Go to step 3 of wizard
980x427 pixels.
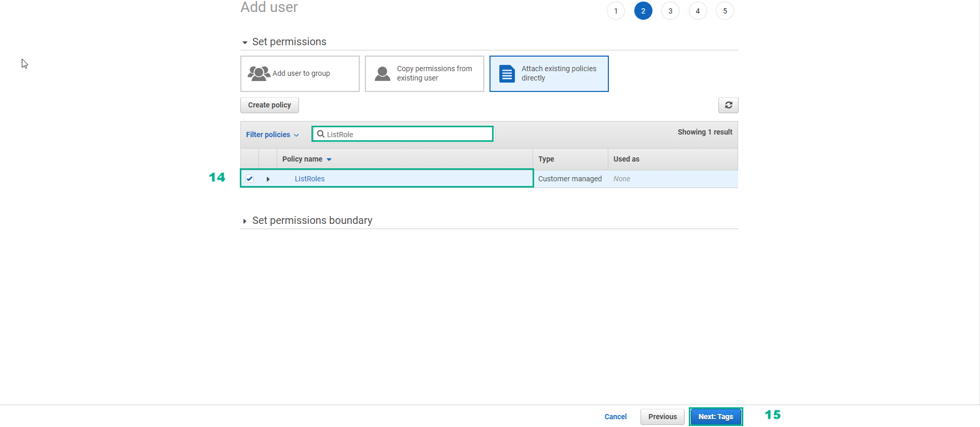(x=670, y=11)
